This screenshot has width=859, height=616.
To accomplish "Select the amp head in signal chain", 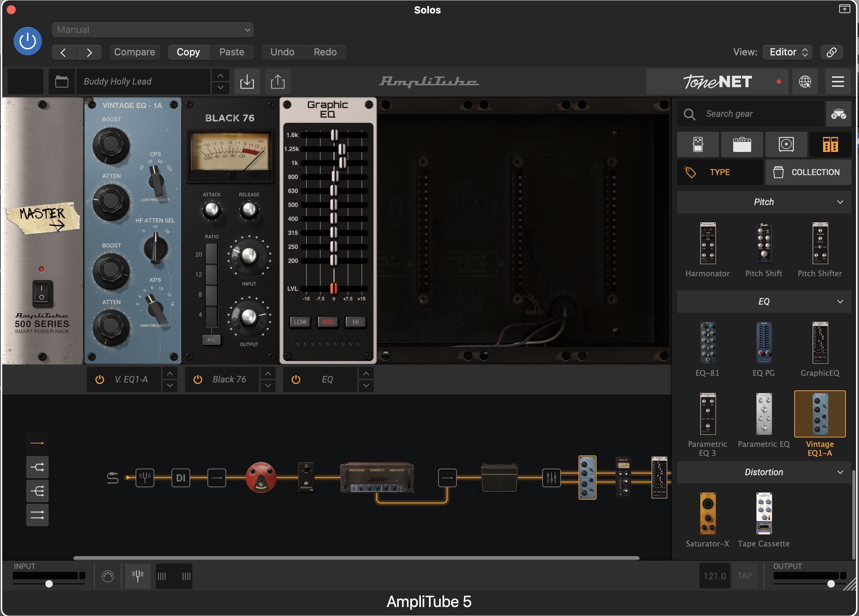I will click(377, 478).
